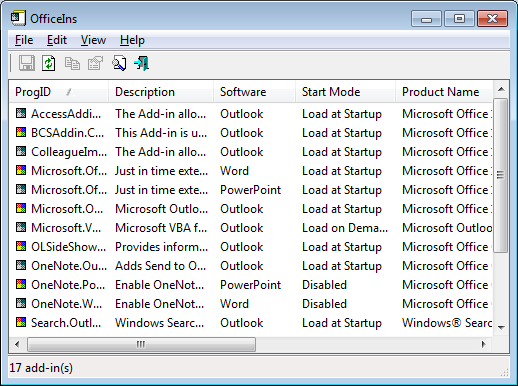Close the OfficeIns window
Screen dimensions: 518x386
click(x=492, y=19)
